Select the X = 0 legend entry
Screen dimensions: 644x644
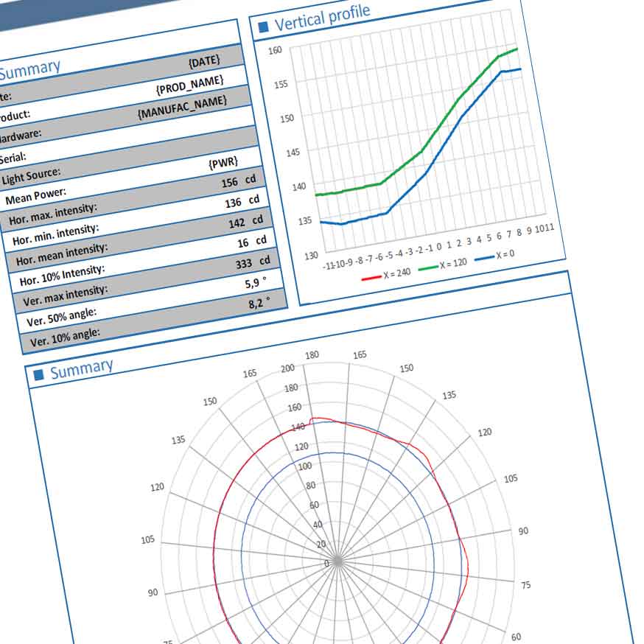pyautogui.click(x=494, y=256)
